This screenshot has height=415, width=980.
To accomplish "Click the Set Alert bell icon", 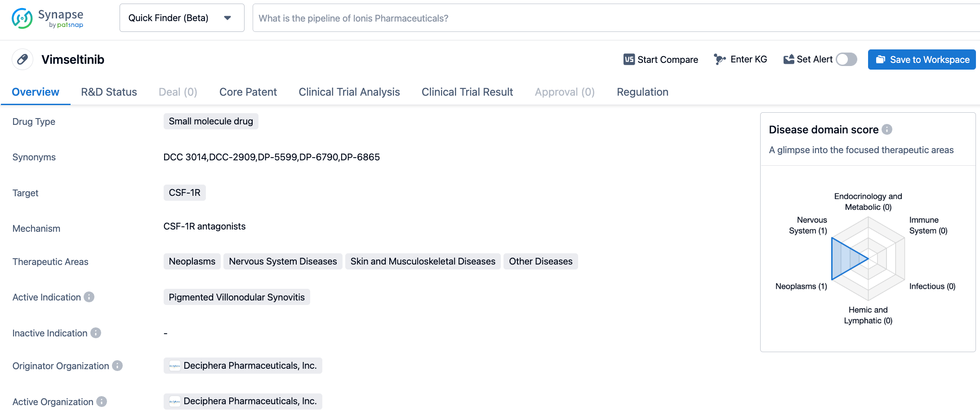I will pyautogui.click(x=788, y=59).
